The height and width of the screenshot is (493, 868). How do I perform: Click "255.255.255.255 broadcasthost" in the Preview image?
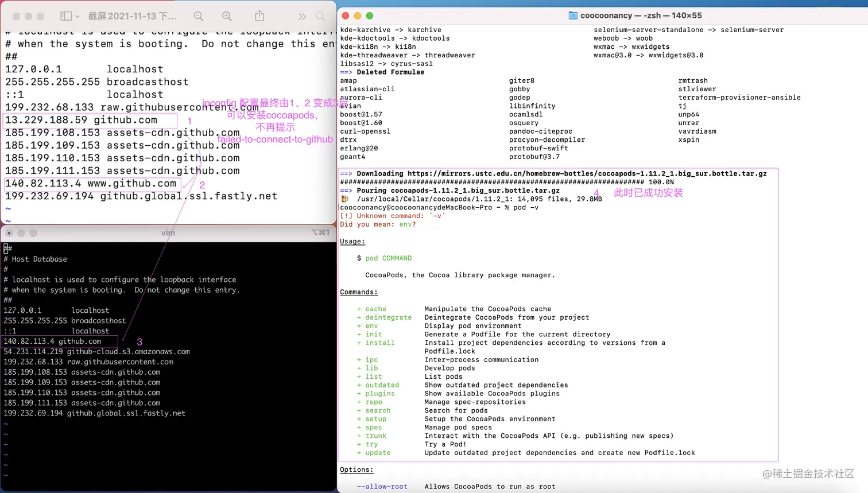(97, 82)
